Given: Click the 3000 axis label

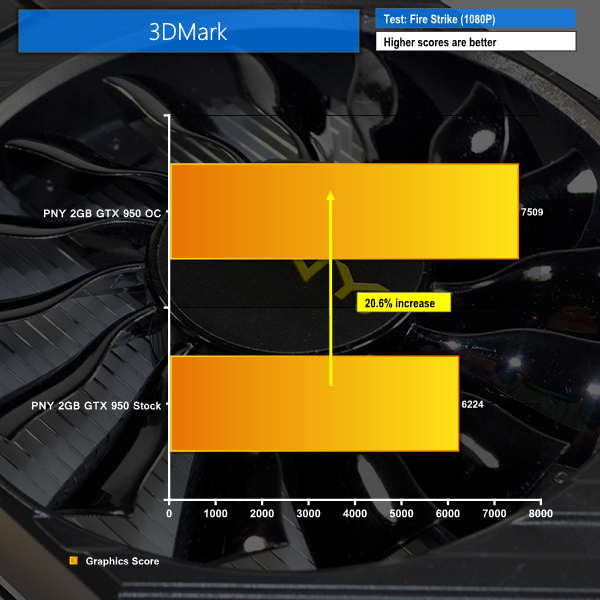Looking at the screenshot, I should tap(308, 514).
